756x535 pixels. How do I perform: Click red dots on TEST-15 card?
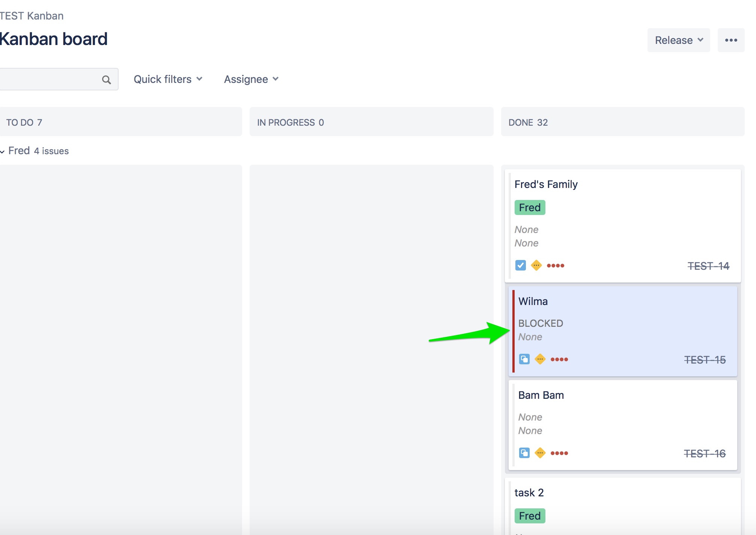559,359
